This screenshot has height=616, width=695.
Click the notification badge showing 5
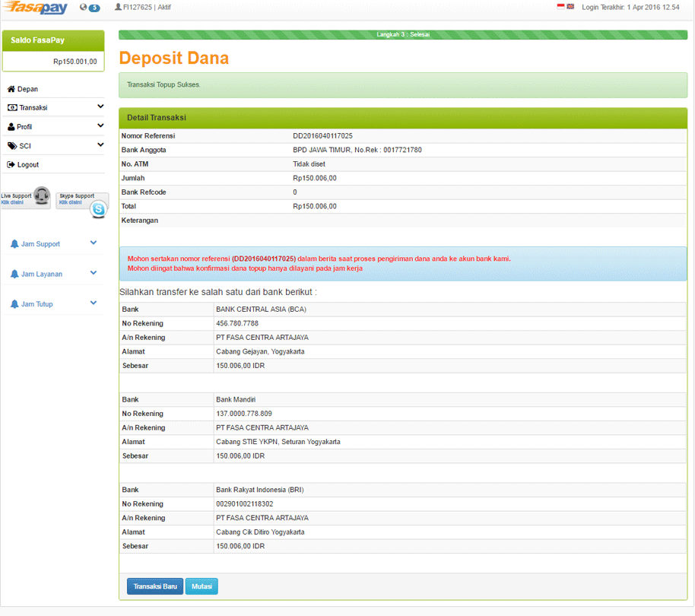pos(94,8)
